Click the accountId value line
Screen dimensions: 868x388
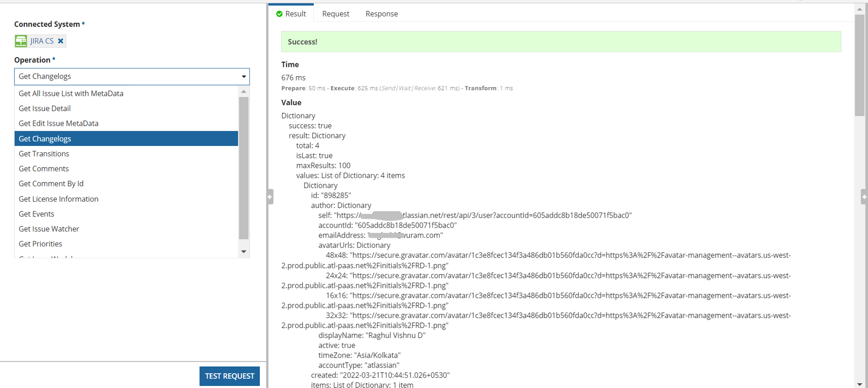click(x=387, y=225)
